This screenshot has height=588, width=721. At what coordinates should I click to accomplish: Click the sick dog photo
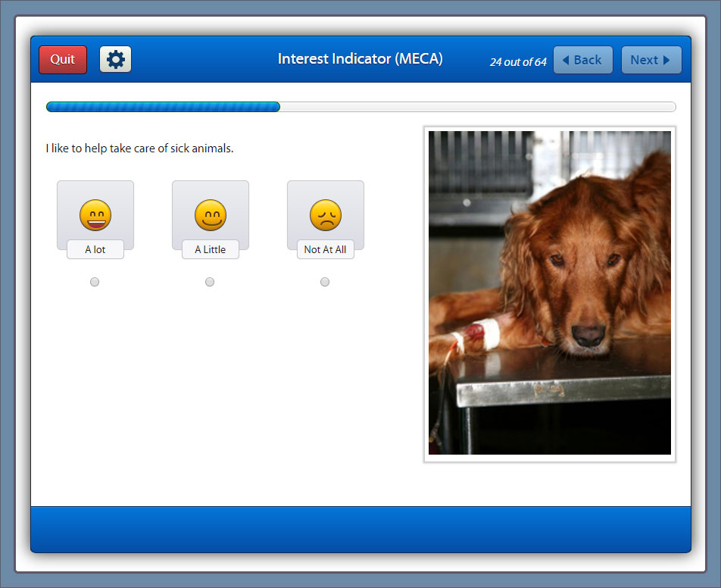pyautogui.click(x=549, y=292)
